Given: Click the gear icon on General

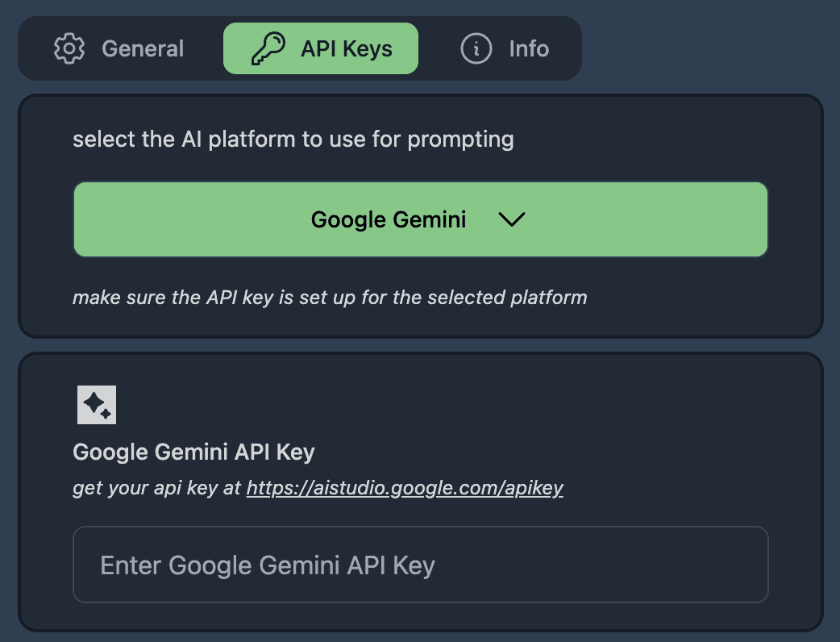Looking at the screenshot, I should point(69,48).
